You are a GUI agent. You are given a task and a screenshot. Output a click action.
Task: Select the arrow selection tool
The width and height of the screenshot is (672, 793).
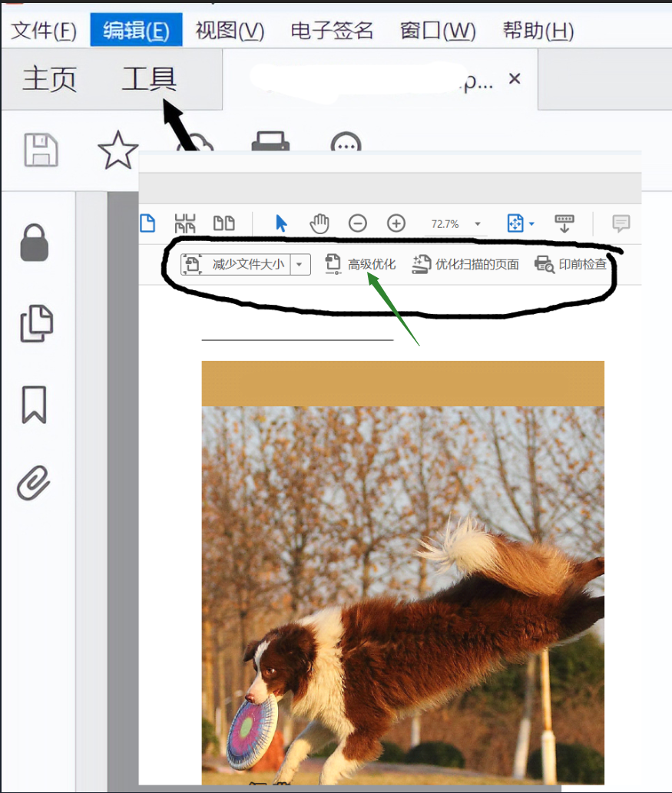tap(281, 223)
